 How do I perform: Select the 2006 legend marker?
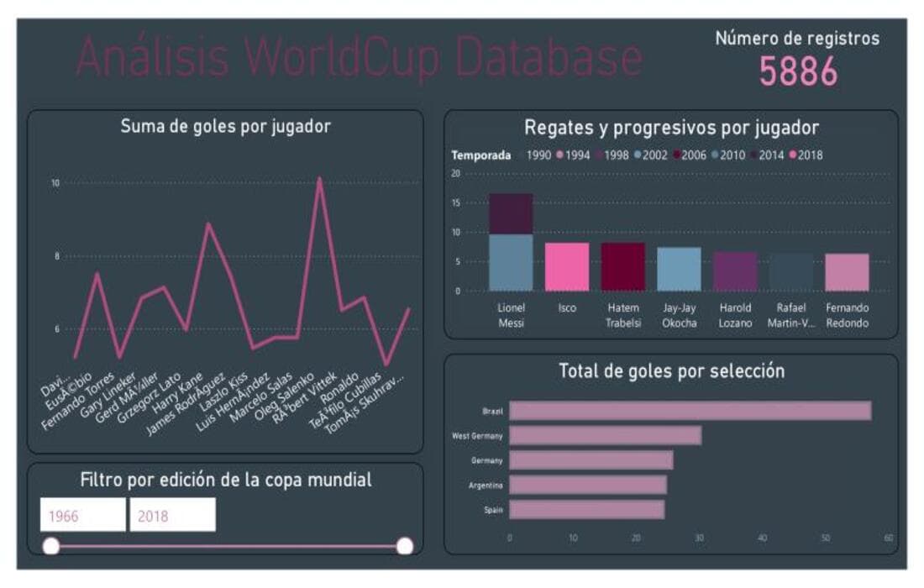point(677,155)
